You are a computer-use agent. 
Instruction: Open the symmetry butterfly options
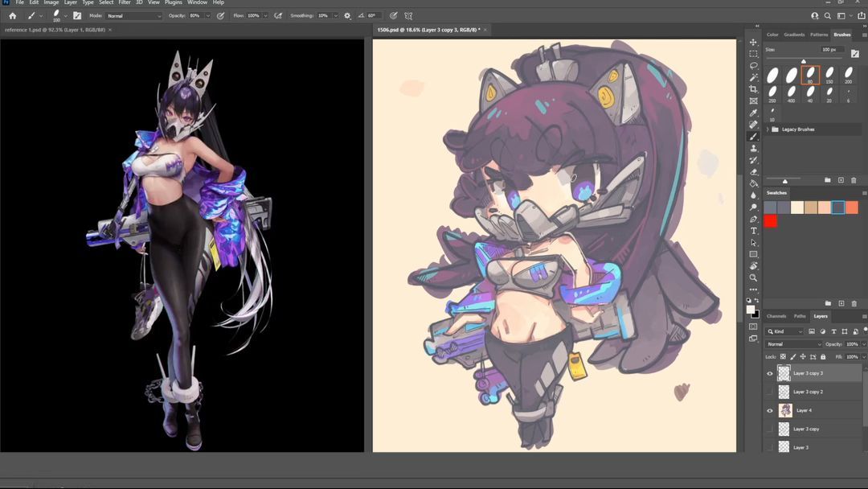[x=408, y=16]
